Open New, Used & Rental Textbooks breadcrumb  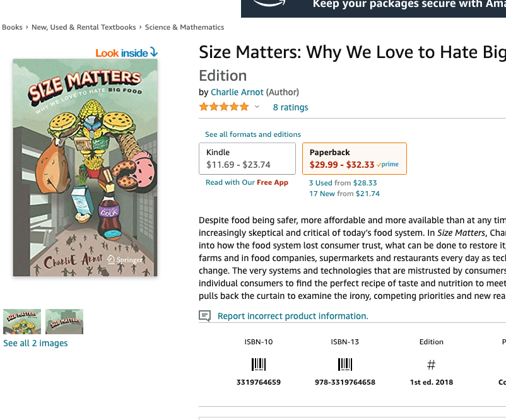[84, 27]
